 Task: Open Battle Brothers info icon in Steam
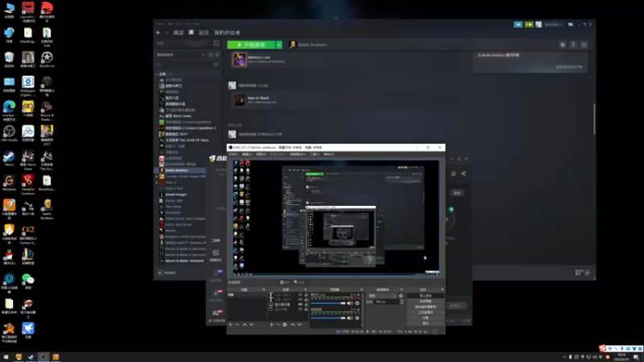pyautogui.click(x=573, y=45)
